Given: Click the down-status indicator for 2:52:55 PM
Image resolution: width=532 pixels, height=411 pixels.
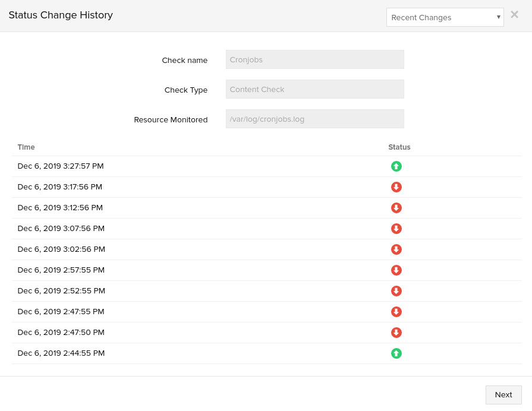Looking at the screenshot, I should point(396,291).
